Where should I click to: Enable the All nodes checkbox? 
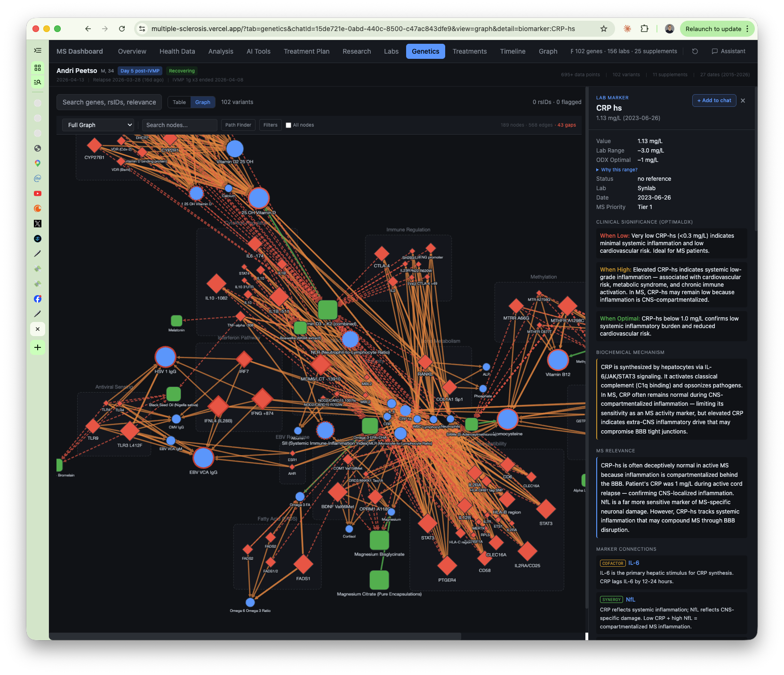coord(288,125)
